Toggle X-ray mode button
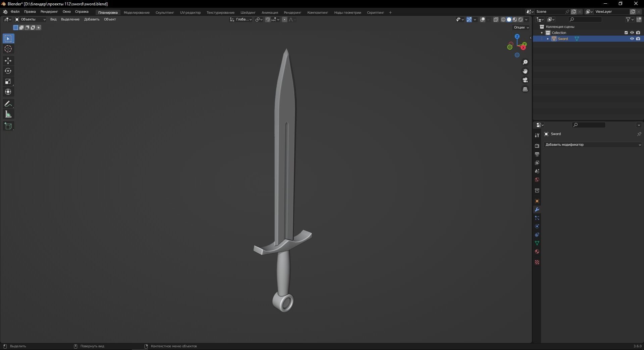 click(496, 19)
